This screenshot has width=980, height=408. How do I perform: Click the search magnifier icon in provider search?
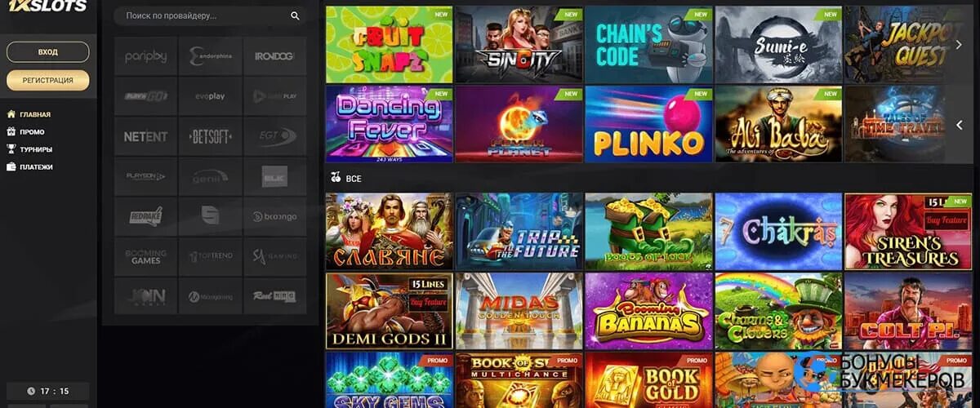pyautogui.click(x=295, y=16)
